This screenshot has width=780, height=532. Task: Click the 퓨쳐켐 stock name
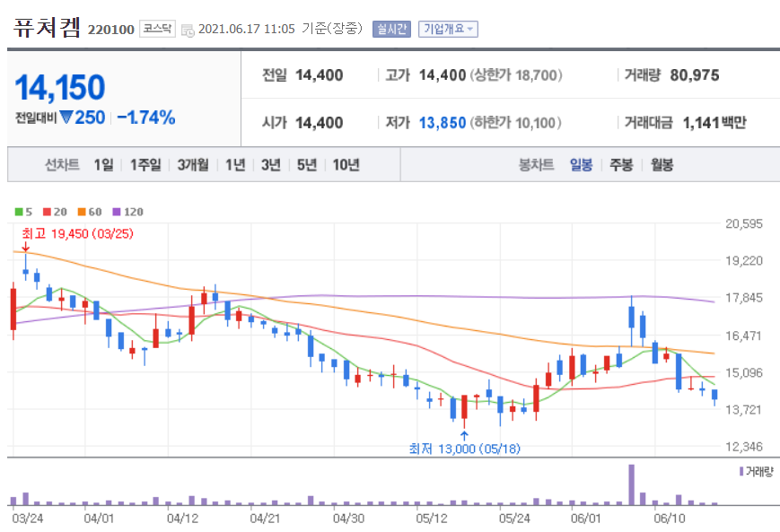[47, 27]
